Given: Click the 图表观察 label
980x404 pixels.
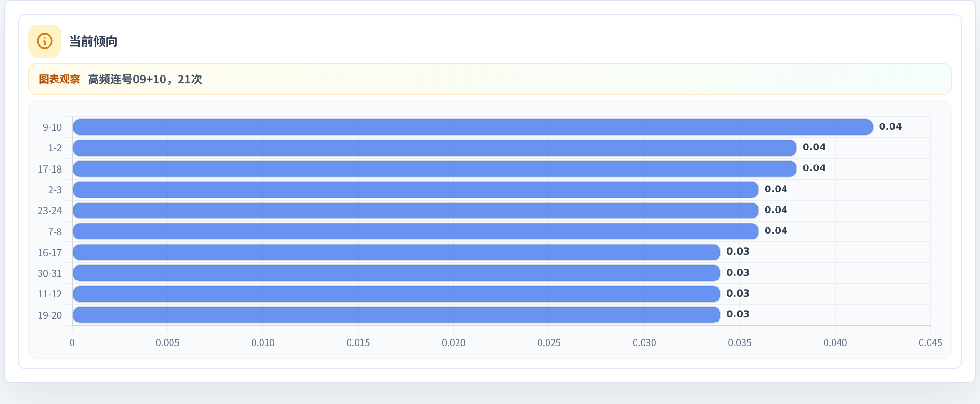Looking at the screenshot, I should [x=59, y=79].
